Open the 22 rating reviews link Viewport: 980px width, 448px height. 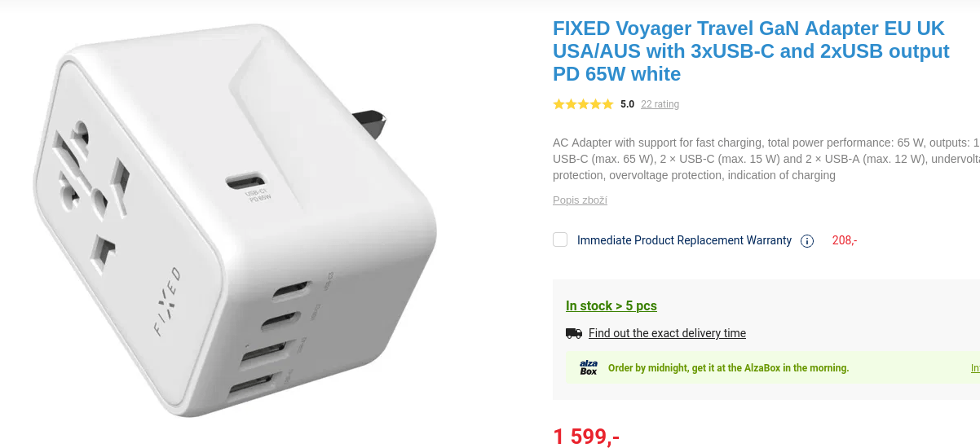coord(660,104)
